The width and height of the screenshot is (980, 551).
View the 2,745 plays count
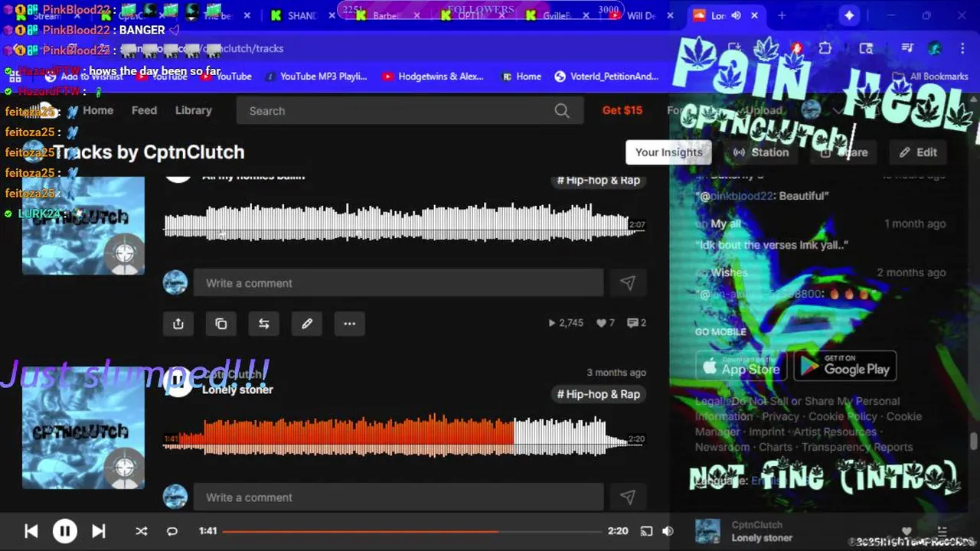[566, 323]
